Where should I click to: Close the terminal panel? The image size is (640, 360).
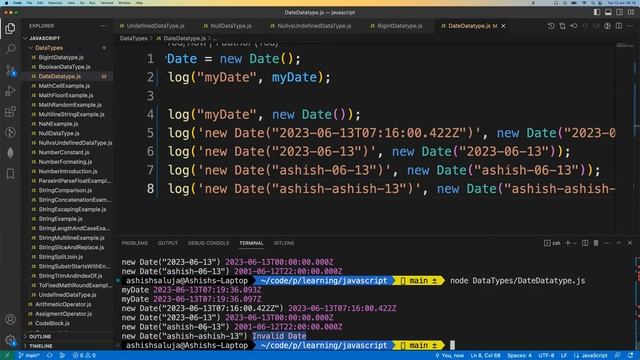[x=630, y=243]
